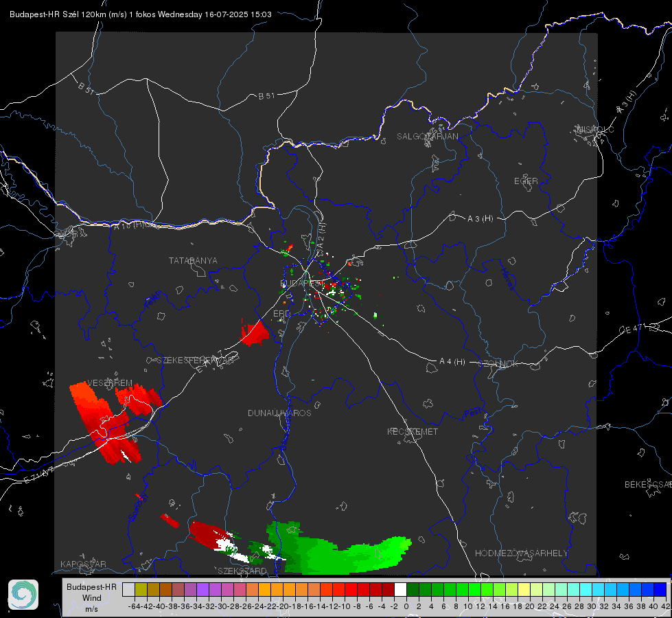672x618 pixels.
Task: Click the SZEKSZARD city label
Action: (242, 571)
